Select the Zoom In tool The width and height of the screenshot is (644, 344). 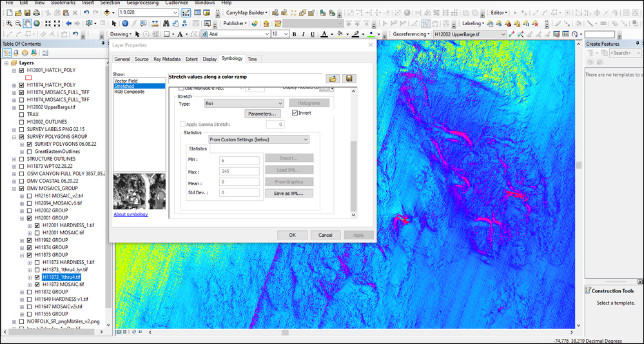9,23
